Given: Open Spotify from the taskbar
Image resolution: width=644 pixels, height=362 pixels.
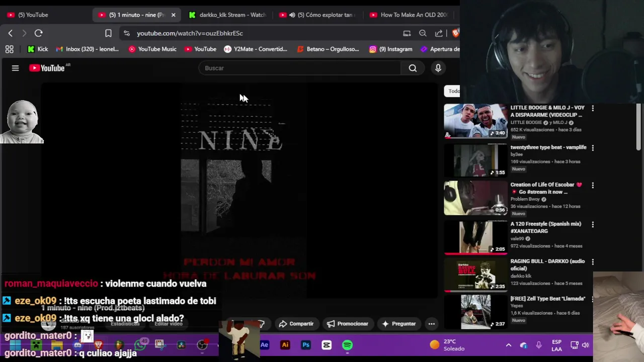Looking at the screenshot, I should [x=347, y=345].
